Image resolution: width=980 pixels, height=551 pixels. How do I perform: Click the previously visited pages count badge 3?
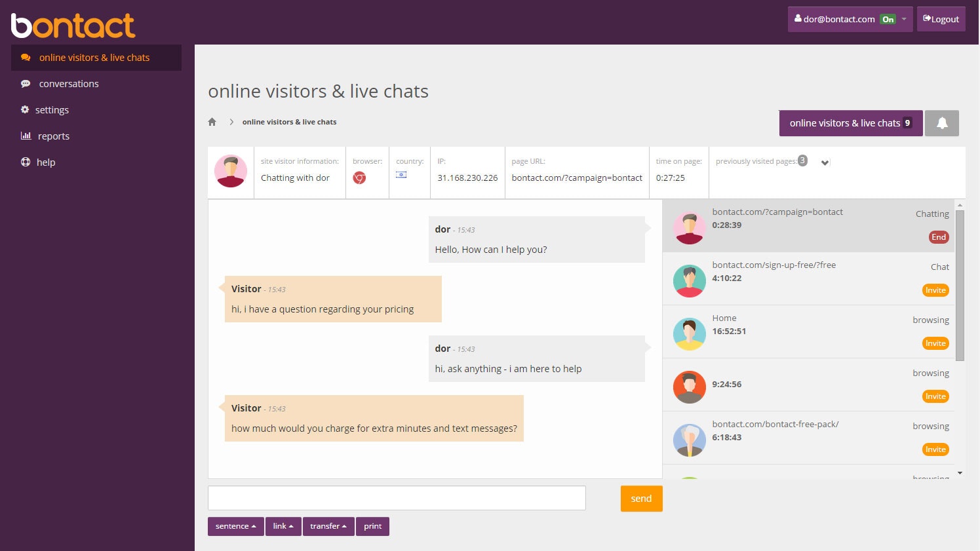pos(802,161)
